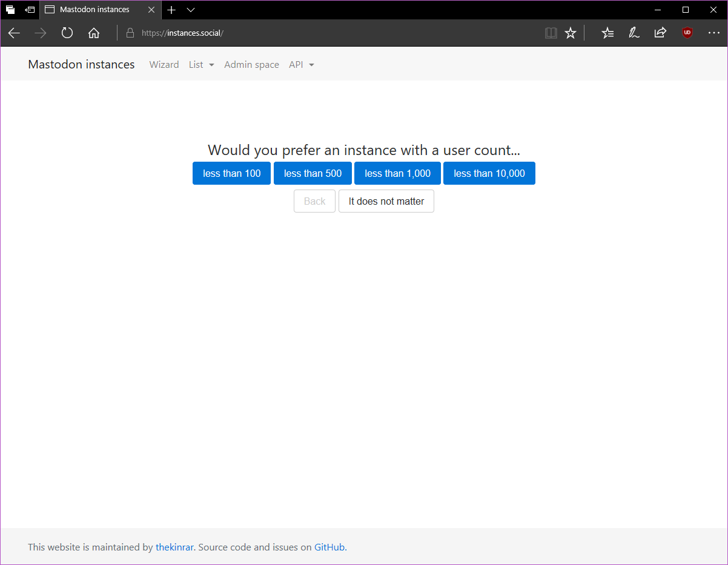728x565 pixels.
Task: Open the browser Settings and more menu
Action: coord(713,33)
